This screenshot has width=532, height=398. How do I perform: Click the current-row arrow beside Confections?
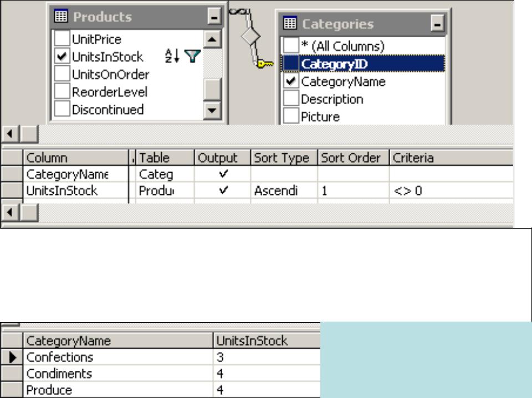(12, 357)
